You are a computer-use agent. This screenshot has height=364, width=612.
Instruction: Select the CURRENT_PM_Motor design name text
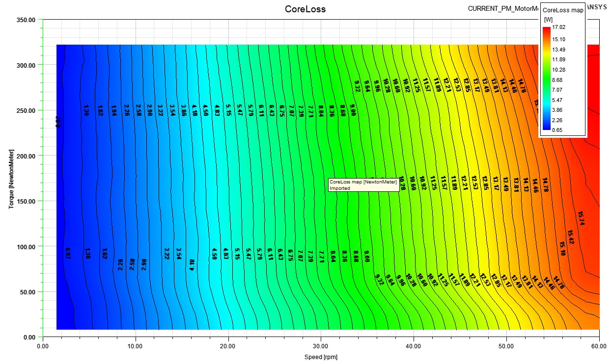coord(503,9)
